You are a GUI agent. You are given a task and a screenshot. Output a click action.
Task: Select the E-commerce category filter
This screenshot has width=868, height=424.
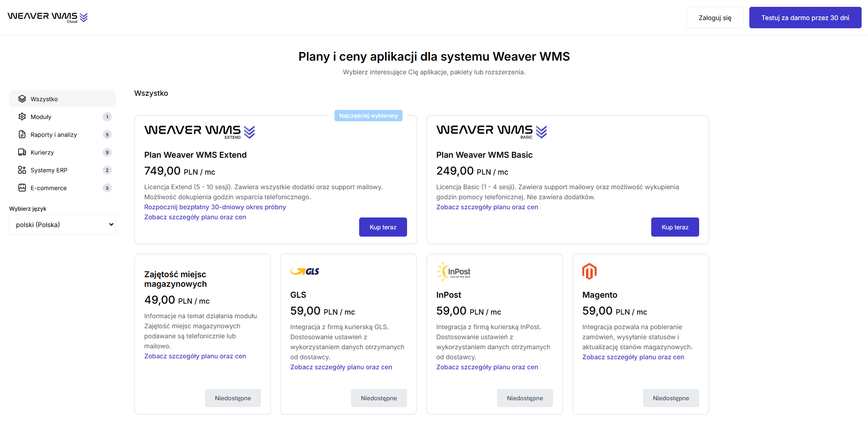(x=48, y=188)
